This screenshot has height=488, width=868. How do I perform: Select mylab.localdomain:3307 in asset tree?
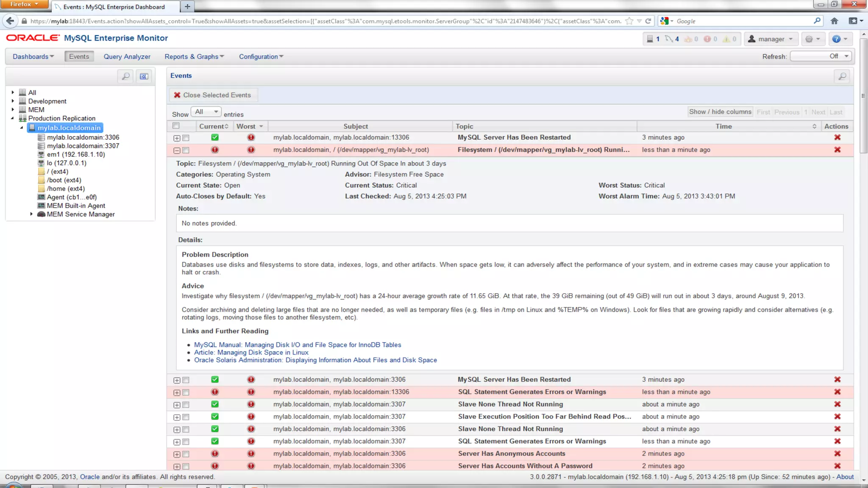point(83,146)
